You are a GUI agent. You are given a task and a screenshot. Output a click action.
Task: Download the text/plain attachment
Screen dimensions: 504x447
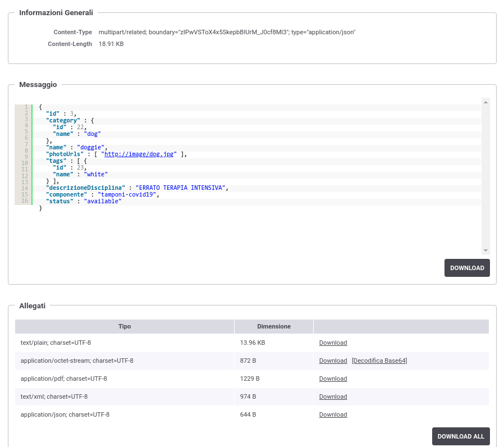tap(333, 343)
